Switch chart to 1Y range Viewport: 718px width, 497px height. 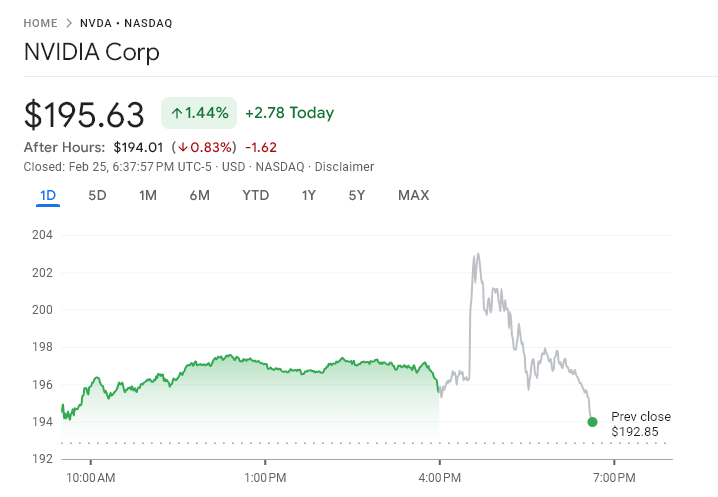[x=309, y=195]
